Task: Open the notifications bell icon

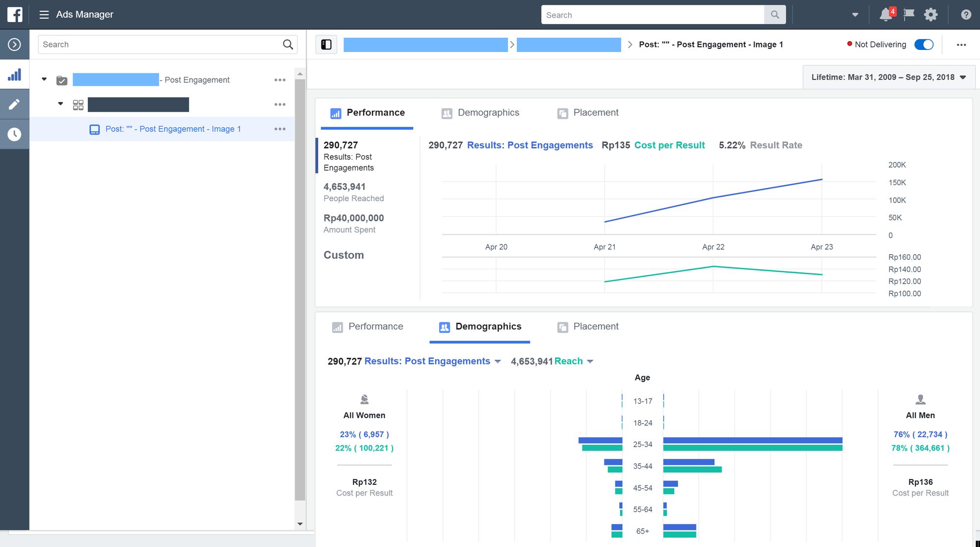Action: coord(885,15)
